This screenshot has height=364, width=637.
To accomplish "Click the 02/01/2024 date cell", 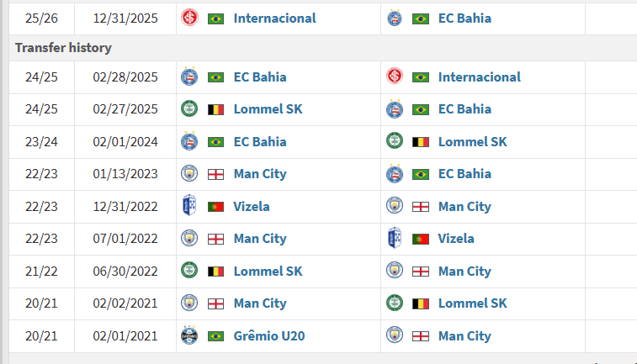I will click(x=125, y=142).
